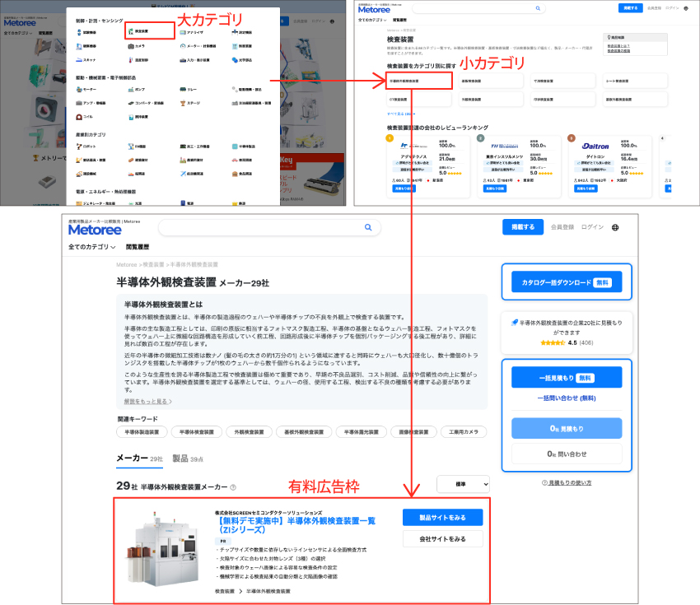Choose the モーター category icon
This screenshot has width=700, height=605.
tap(79, 89)
